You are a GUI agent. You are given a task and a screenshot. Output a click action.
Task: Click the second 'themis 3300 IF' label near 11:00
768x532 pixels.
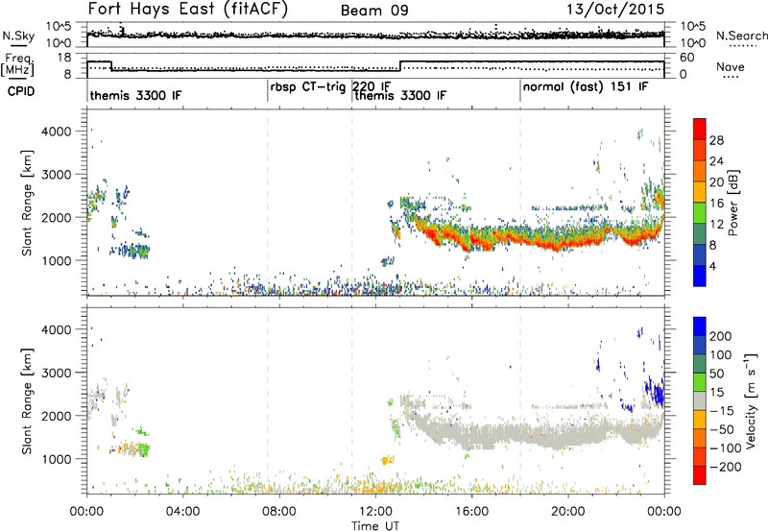click(400, 95)
